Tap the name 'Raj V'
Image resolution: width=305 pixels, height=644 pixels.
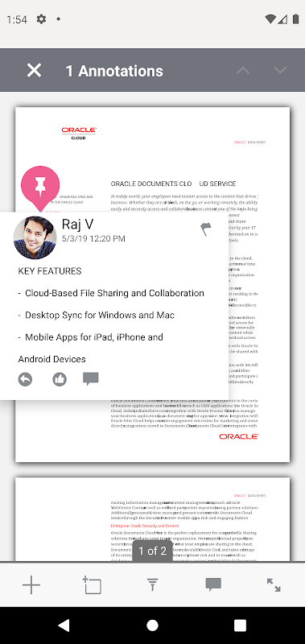pos(77,225)
